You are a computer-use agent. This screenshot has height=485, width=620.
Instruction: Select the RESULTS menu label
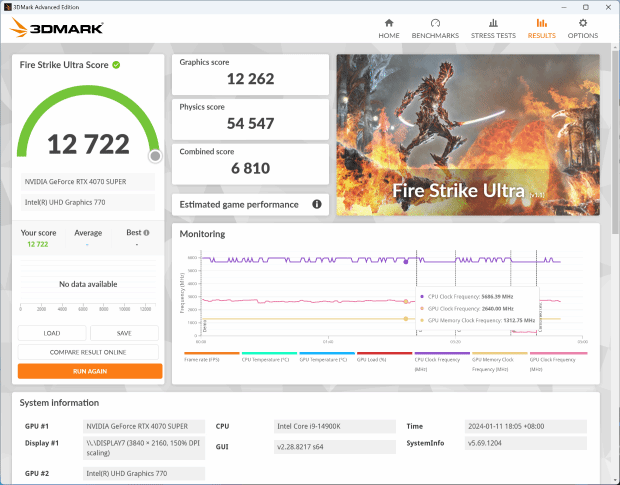point(541,36)
